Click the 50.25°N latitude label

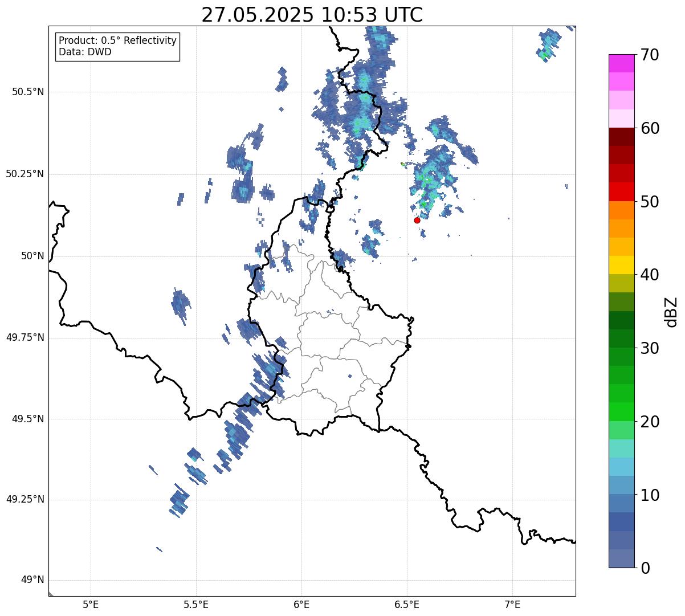point(25,174)
